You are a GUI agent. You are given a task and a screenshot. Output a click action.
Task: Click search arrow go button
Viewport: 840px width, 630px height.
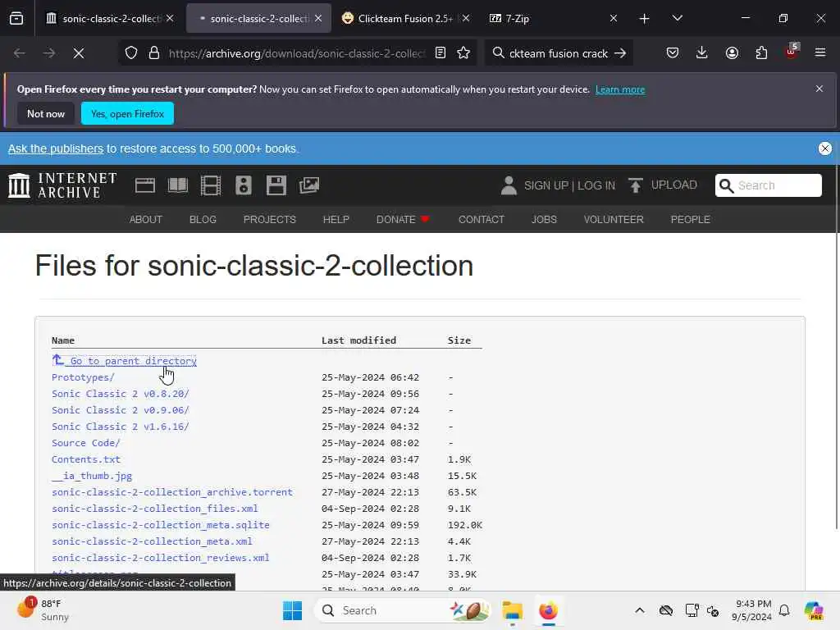tap(620, 53)
